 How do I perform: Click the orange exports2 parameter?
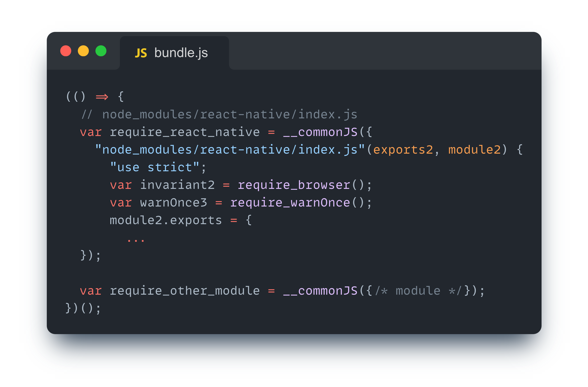pyautogui.click(x=403, y=150)
